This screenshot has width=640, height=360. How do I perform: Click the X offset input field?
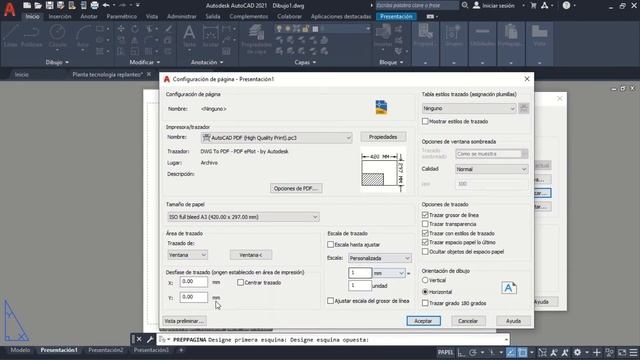click(193, 282)
